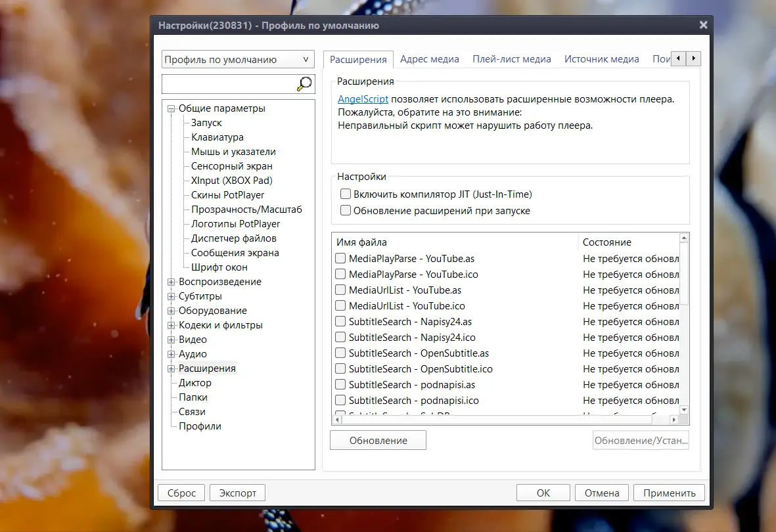
Task: Select Диспетчер файлов tree item
Action: [234, 238]
